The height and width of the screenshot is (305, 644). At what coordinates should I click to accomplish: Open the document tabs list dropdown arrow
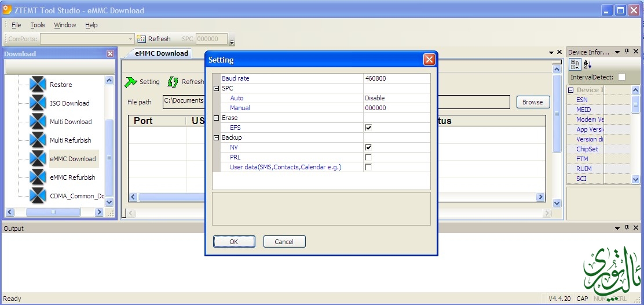click(x=551, y=53)
